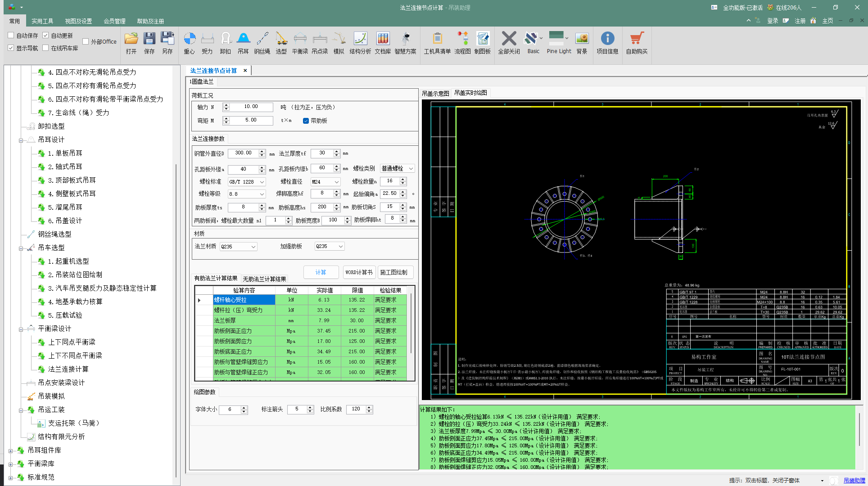Click the 全部关闭 close all icon
868x486 pixels.
pos(509,39)
